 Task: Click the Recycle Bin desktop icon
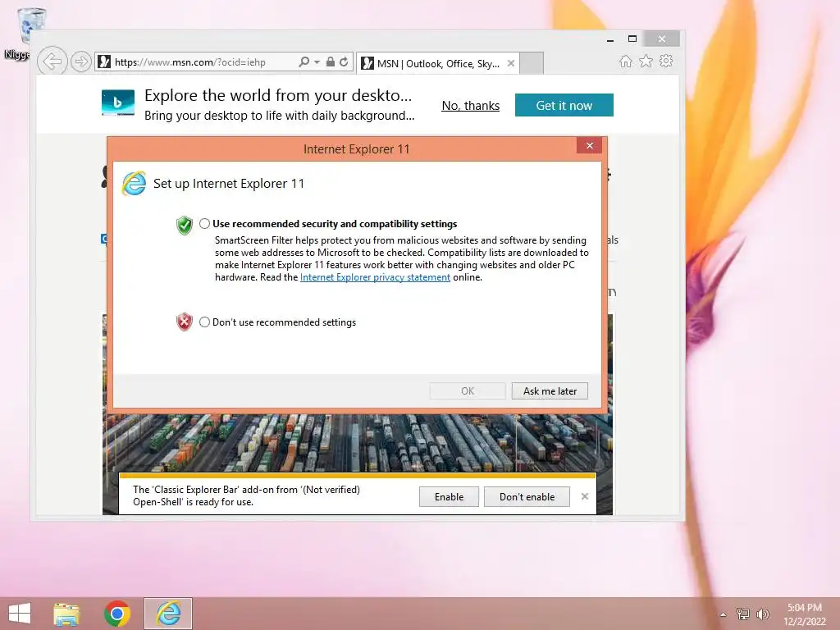point(31,25)
